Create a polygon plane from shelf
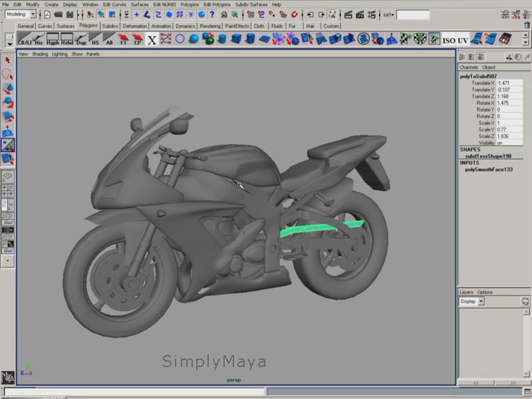The image size is (532, 399). pyautogui.click(x=264, y=39)
